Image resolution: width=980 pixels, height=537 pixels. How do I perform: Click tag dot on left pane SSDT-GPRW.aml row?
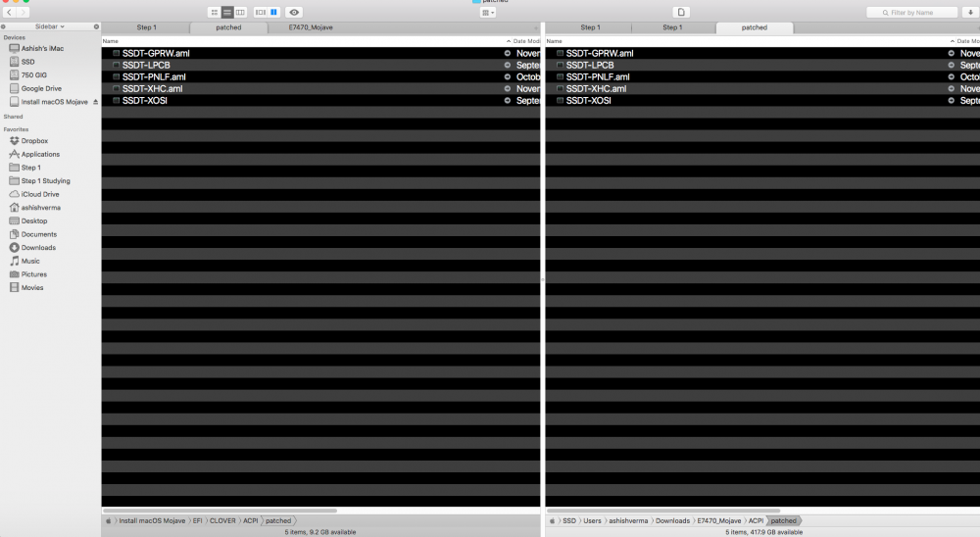508,53
